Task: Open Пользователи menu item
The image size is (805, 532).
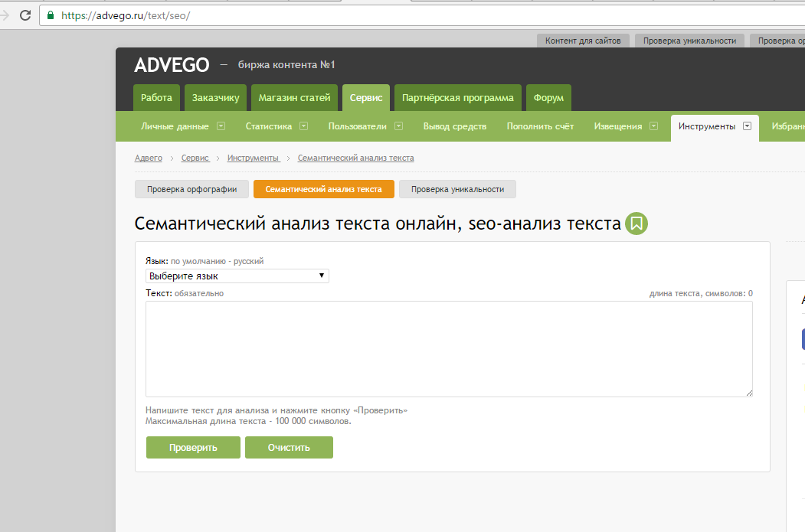Action: [x=358, y=126]
